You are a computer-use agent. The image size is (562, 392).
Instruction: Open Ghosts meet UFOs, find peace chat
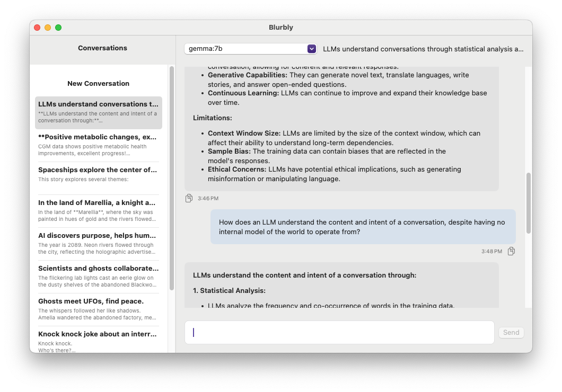(98, 309)
